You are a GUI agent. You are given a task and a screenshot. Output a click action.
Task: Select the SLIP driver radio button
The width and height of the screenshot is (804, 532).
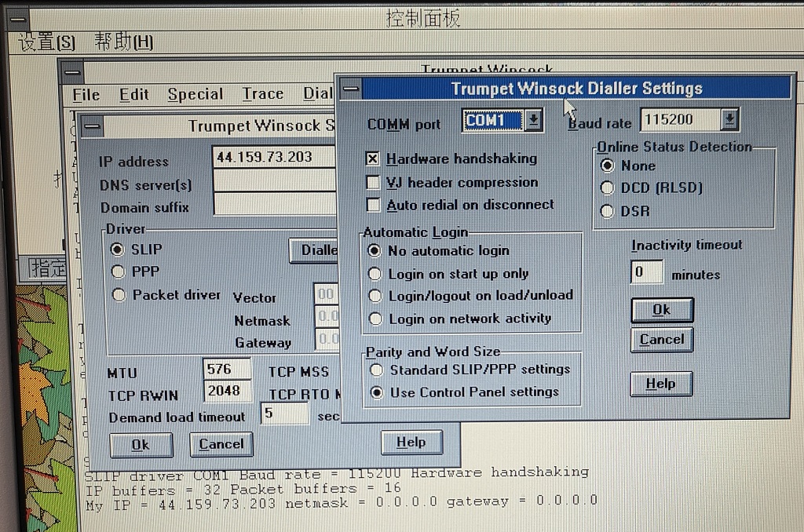pyautogui.click(x=118, y=250)
